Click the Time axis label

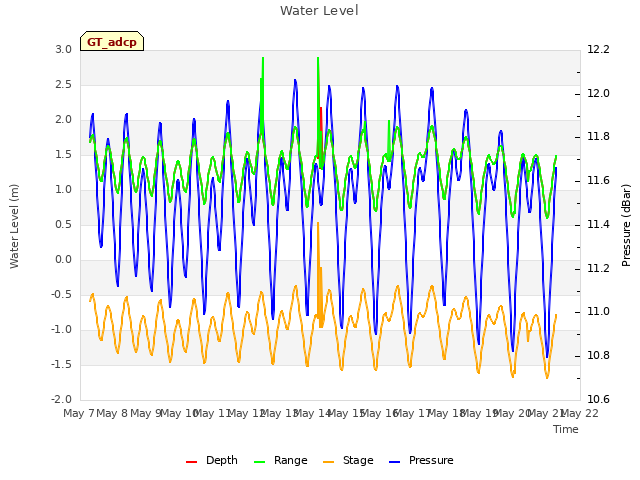pyautogui.click(x=566, y=429)
